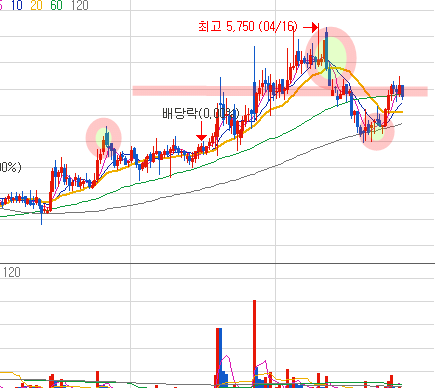
Task: Click the 배당락 ex-dividend label
Action: point(201,113)
